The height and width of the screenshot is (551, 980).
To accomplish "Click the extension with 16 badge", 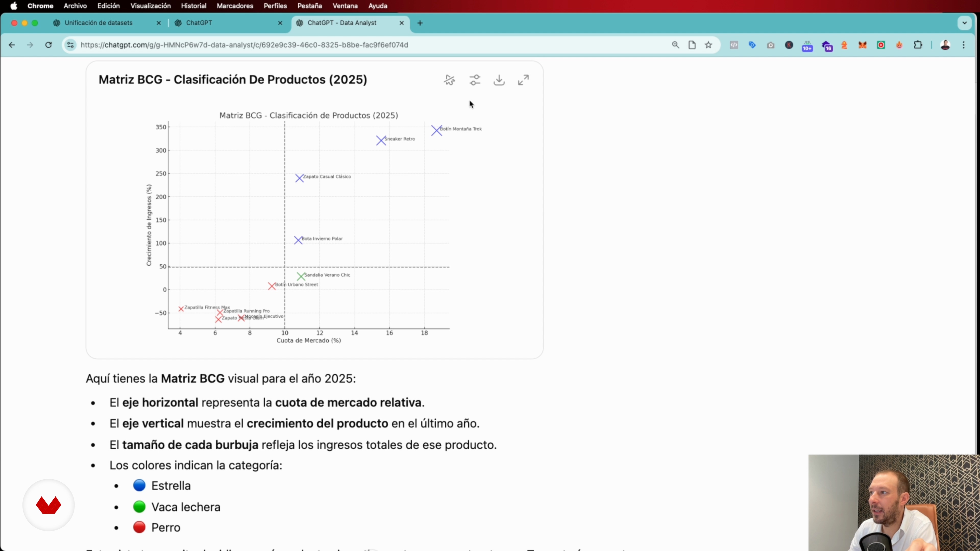I will pos(827,46).
